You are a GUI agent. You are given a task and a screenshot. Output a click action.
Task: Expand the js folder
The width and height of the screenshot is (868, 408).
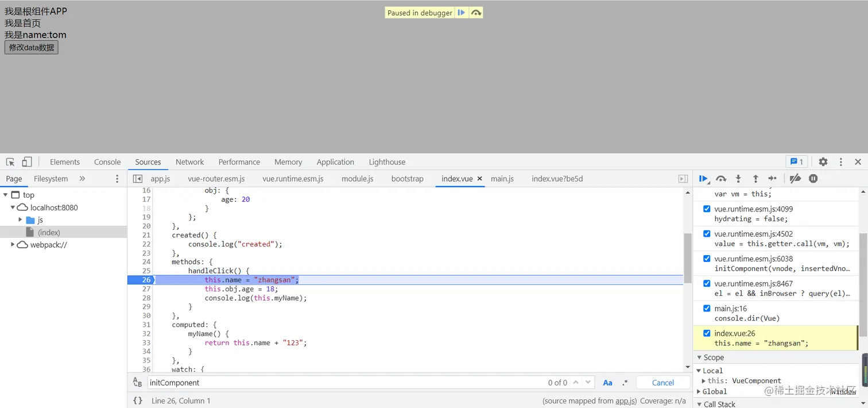point(20,220)
